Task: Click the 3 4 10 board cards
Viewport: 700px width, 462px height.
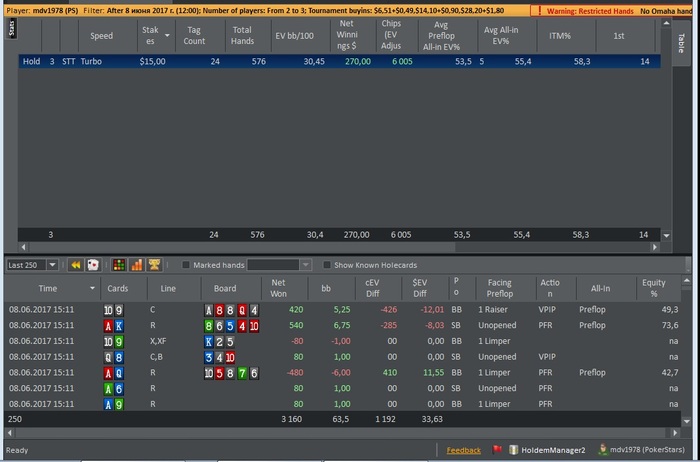Action: [x=219, y=357]
